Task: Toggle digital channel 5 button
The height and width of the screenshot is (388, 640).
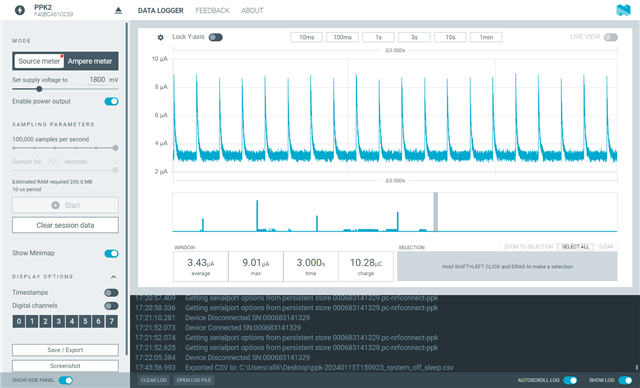Action: (x=85, y=321)
